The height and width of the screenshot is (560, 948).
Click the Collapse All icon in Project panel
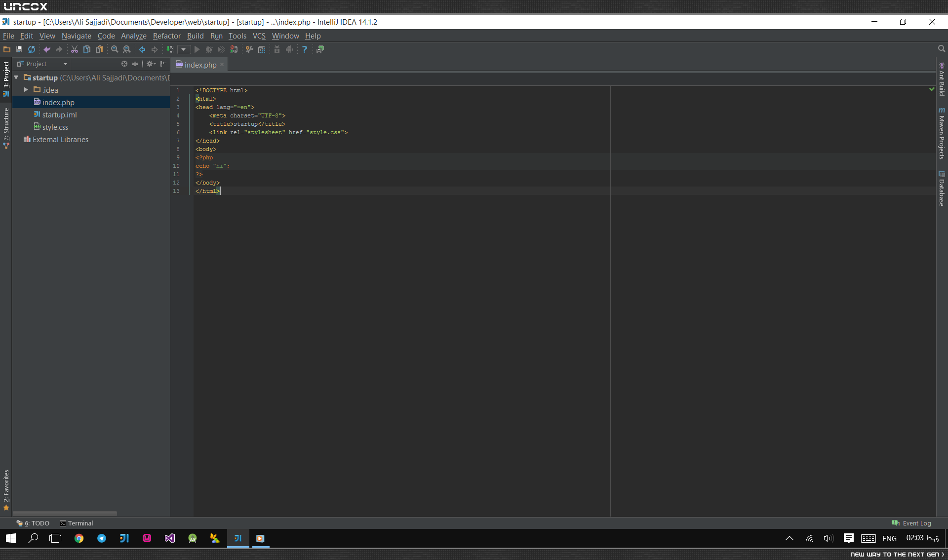tap(135, 64)
